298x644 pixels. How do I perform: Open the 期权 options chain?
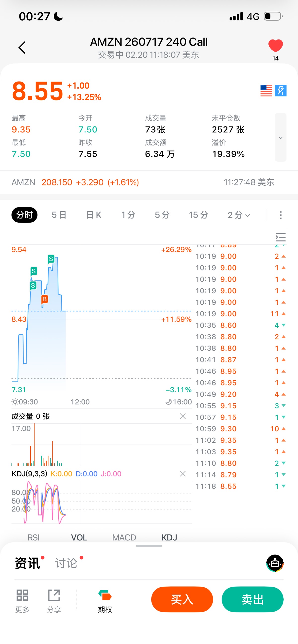pyautogui.click(x=105, y=600)
